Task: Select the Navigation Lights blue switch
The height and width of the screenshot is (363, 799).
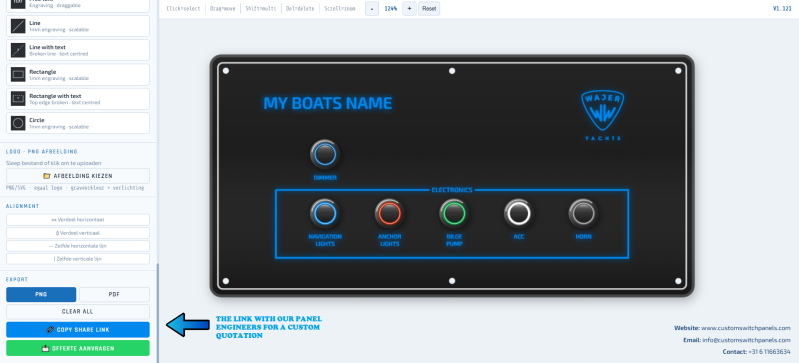Action: 325,214
